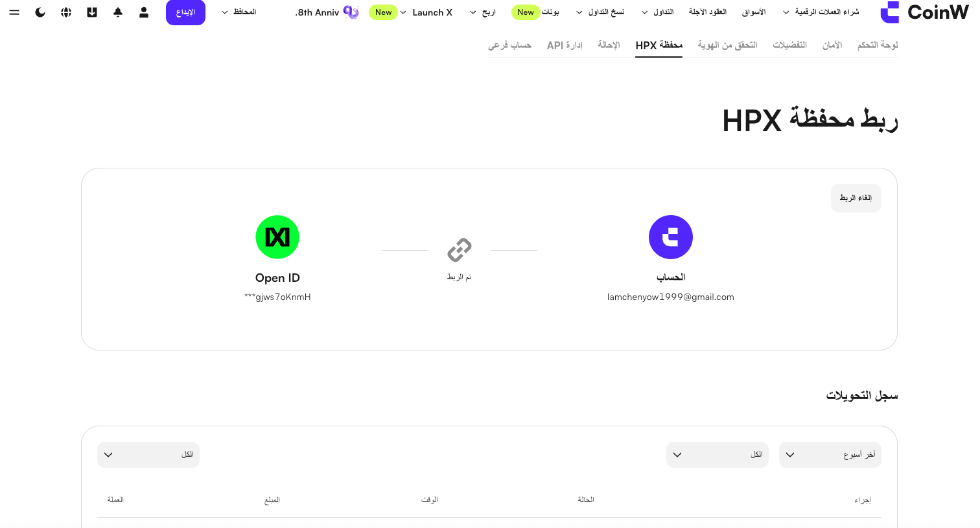This screenshot has width=980, height=528.
Task: Expand the نسخ التداول copy trading menu
Action: (x=600, y=12)
